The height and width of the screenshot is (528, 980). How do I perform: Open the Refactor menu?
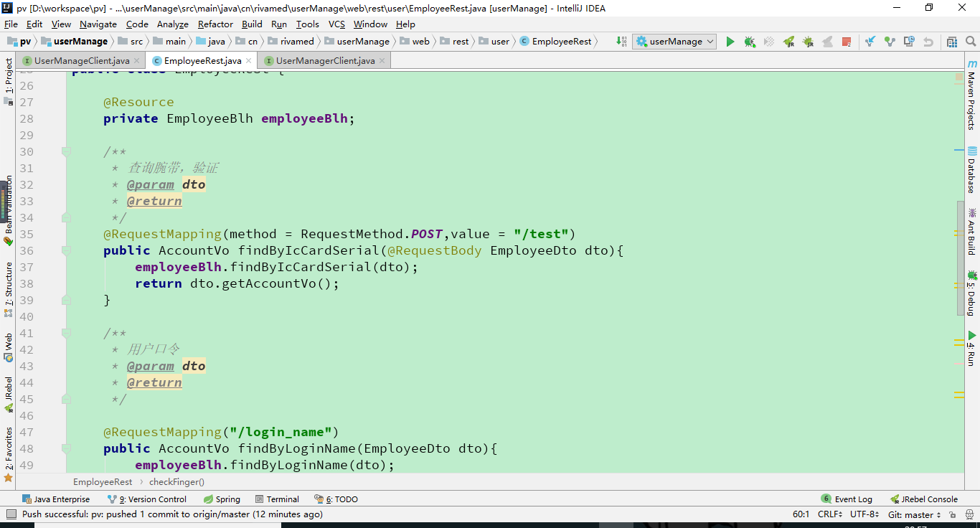tap(215, 24)
